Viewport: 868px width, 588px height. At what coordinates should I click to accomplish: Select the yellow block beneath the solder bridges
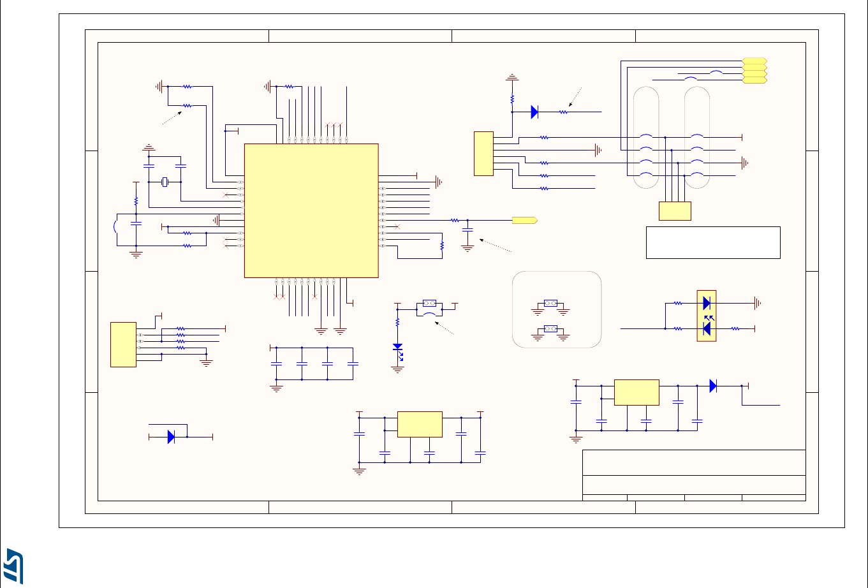pyautogui.click(x=675, y=211)
